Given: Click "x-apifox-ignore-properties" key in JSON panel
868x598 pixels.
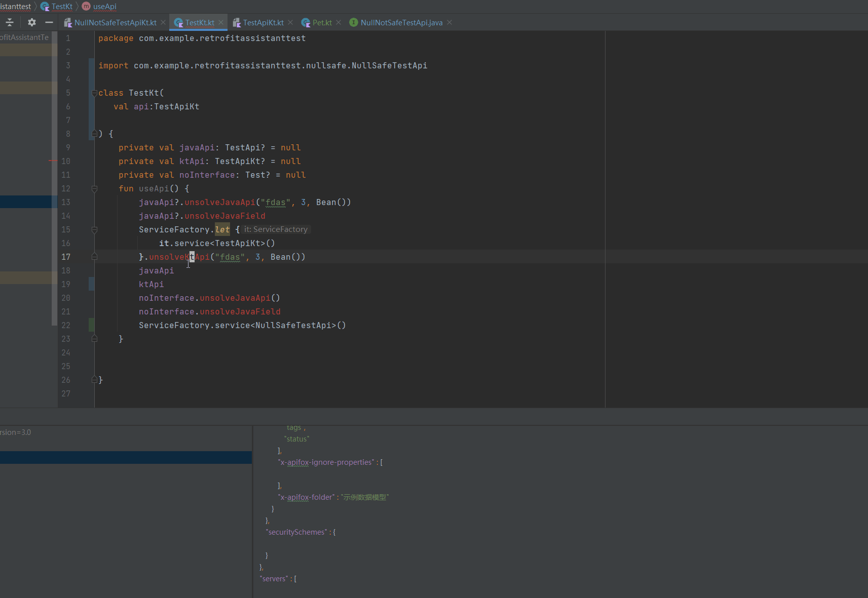Looking at the screenshot, I should (x=326, y=462).
